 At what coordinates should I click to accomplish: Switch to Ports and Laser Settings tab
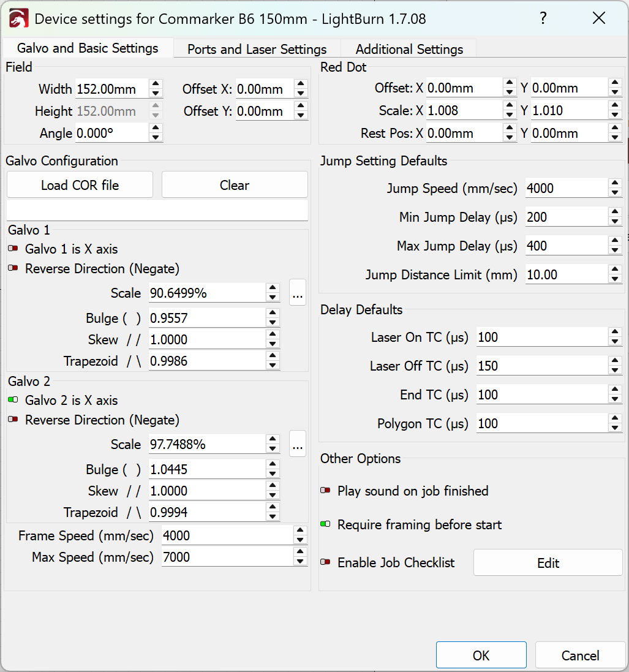(257, 50)
